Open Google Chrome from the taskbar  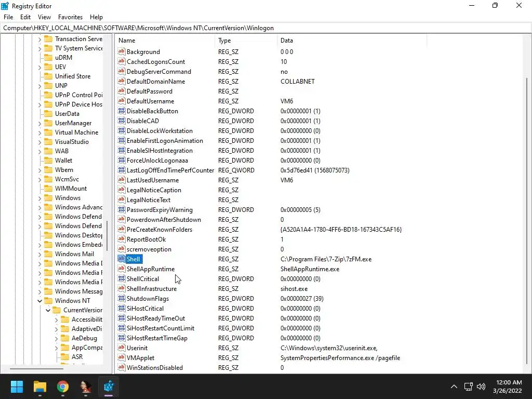tap(63, 387)
